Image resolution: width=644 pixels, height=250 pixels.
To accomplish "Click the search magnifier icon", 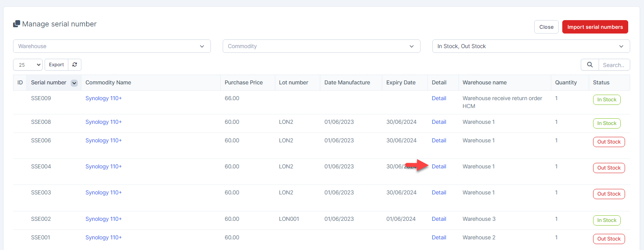I will click(x=590, y=65).
